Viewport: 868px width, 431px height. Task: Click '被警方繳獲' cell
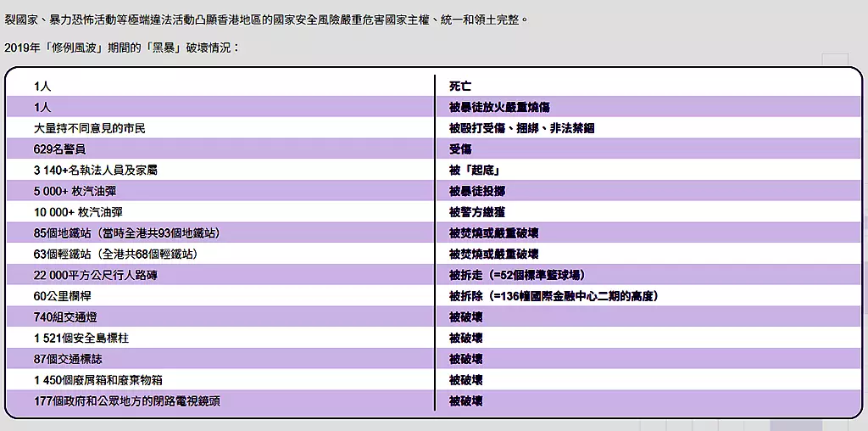477,212
